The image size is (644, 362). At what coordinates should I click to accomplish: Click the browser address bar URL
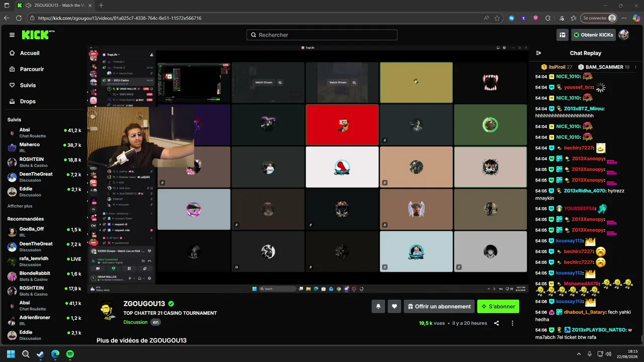pyautogui.click(x=120, y=18)
